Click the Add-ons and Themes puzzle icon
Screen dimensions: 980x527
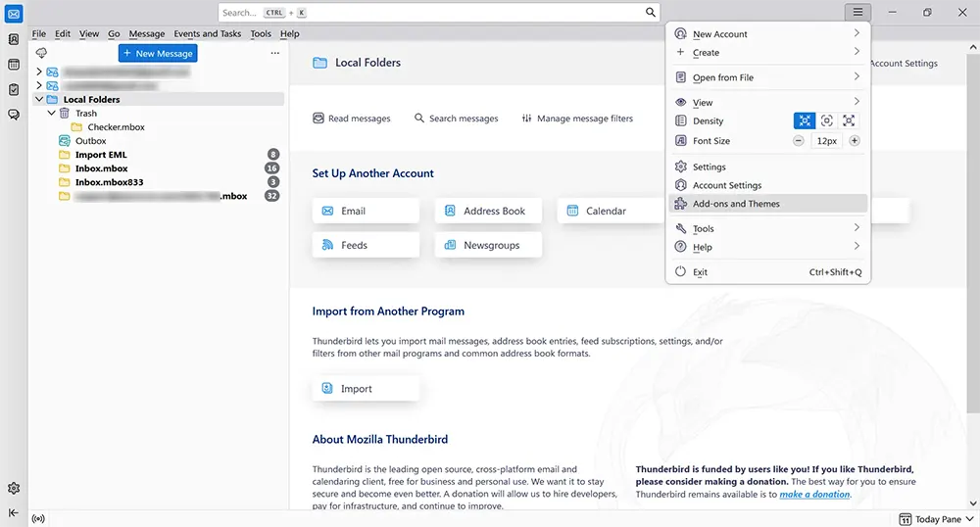[681, 204]
